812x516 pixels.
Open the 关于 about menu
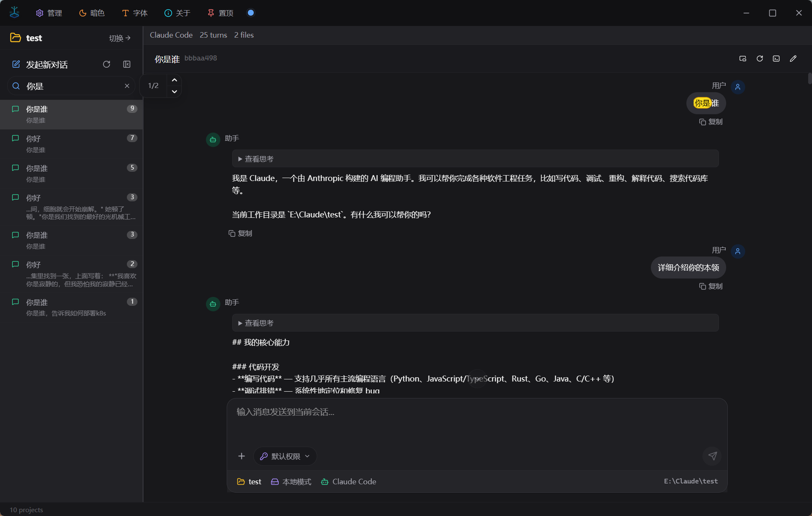[177, 13]
